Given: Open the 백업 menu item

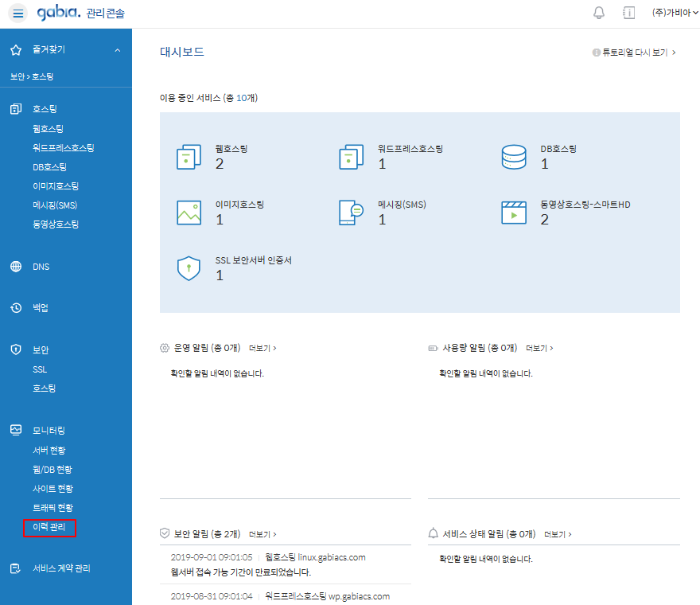Looking at the screenshot, I should coord(41,308).
